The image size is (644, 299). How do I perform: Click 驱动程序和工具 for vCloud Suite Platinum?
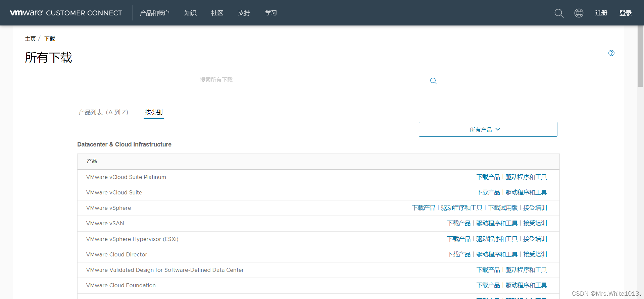click(x=526, y=177)
